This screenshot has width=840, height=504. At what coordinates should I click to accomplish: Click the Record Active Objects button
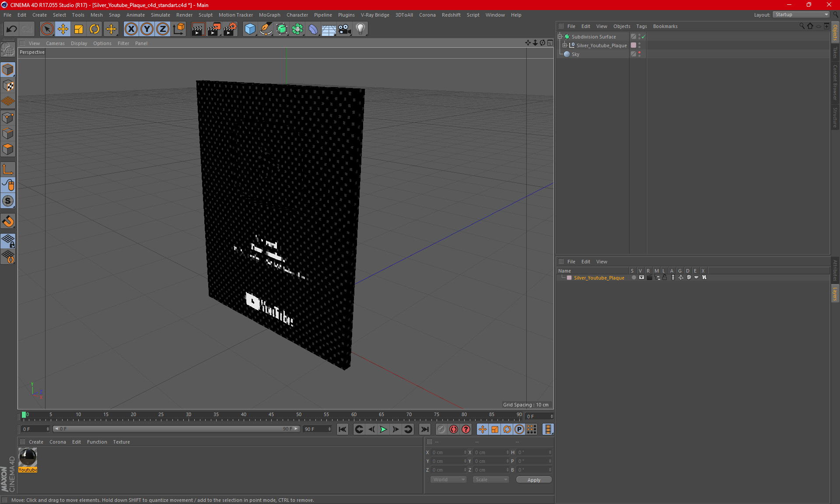click(x=441, y=429)
